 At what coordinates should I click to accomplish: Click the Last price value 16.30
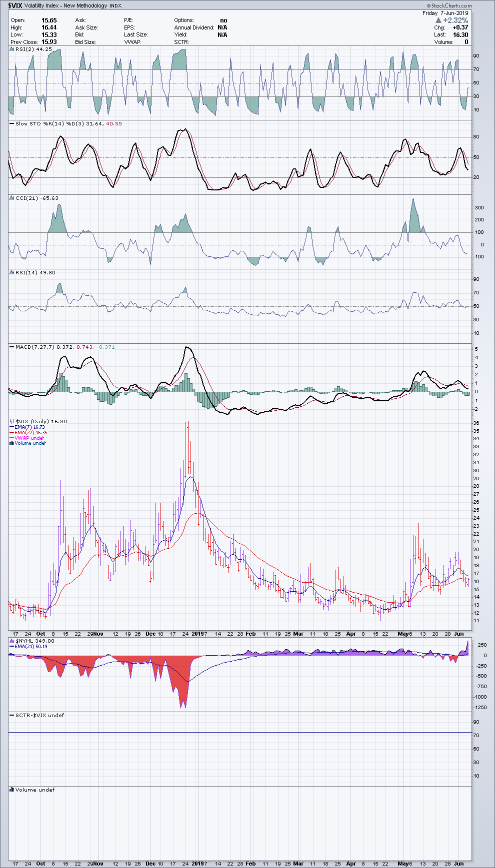click(460, 35)
